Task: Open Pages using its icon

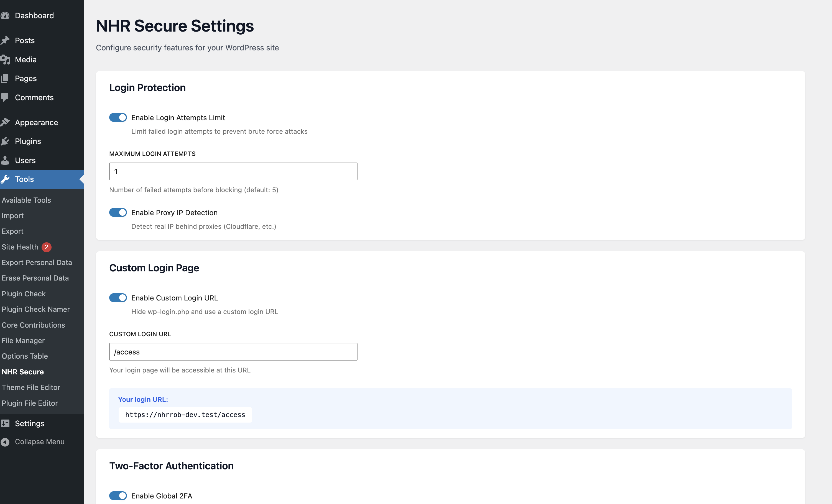Action: (6, 78)
